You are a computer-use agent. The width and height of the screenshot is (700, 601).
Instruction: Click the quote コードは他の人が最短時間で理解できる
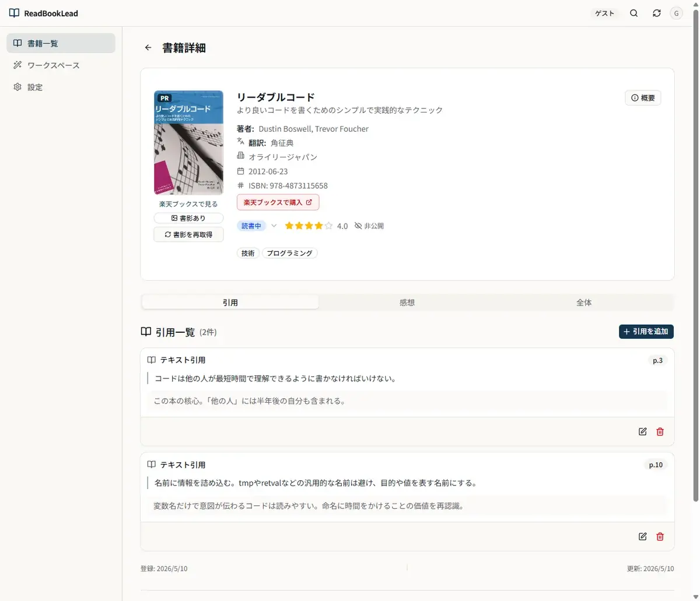275,378
